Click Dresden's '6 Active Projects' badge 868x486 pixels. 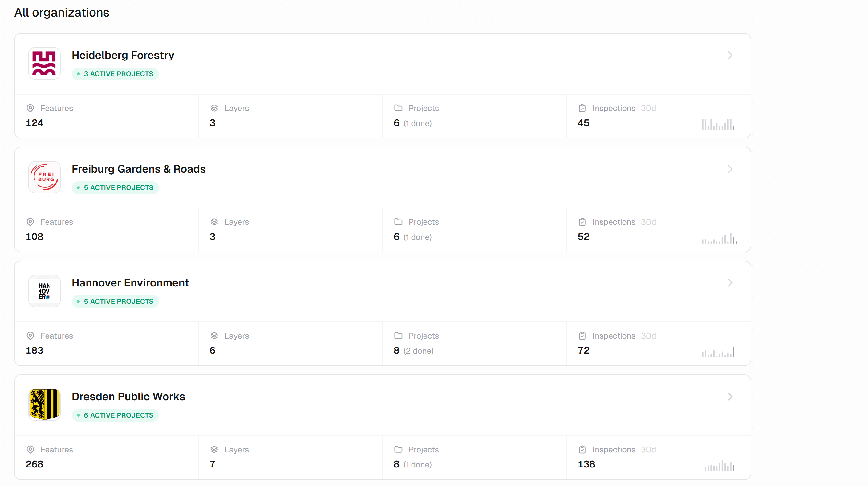[115, 415]
